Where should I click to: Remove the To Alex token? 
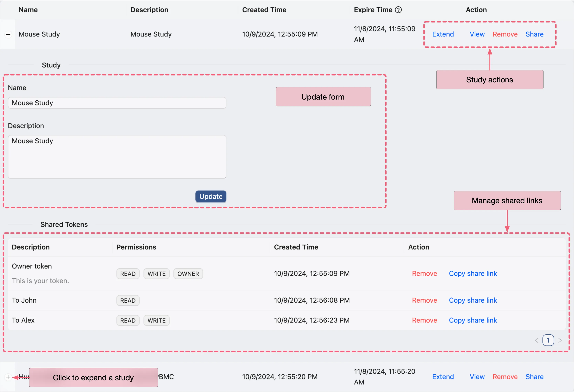click(424, 320)
